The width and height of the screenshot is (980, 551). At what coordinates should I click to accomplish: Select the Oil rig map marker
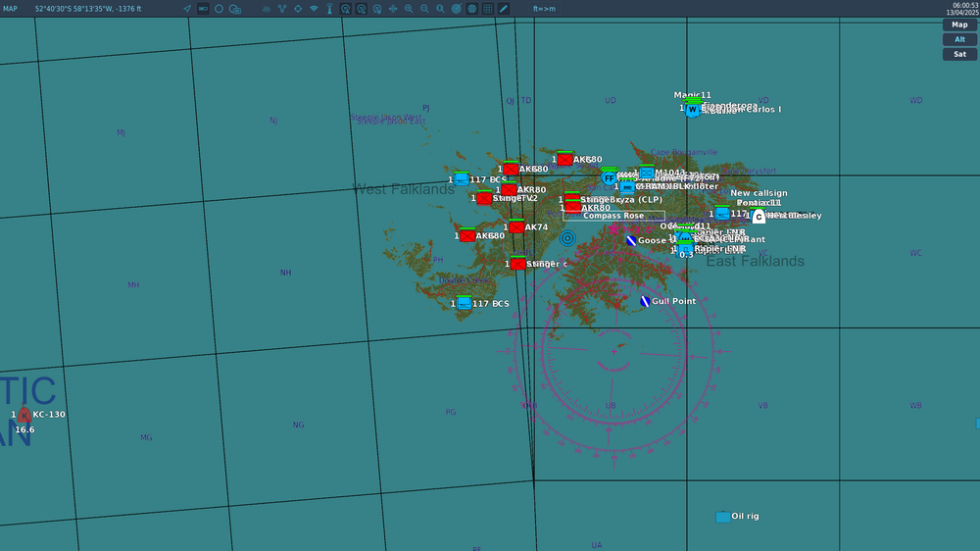tap(722, 517)
